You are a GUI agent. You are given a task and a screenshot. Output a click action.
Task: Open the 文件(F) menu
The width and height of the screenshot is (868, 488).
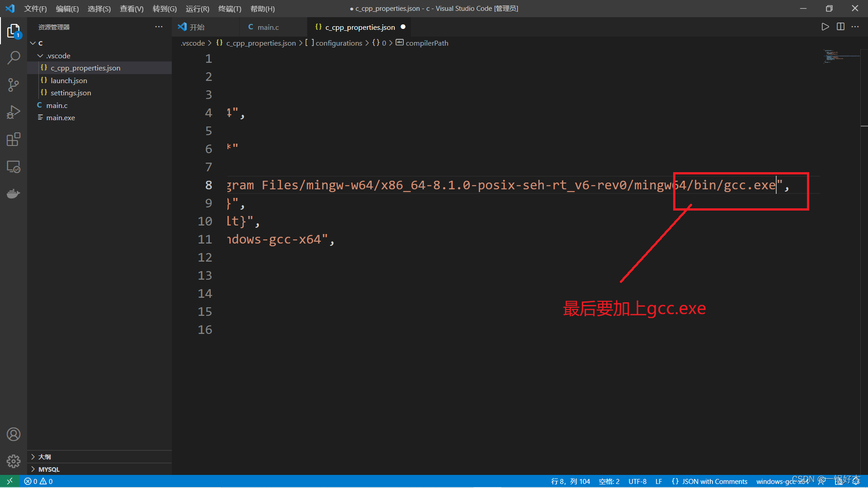pos(35,9)
